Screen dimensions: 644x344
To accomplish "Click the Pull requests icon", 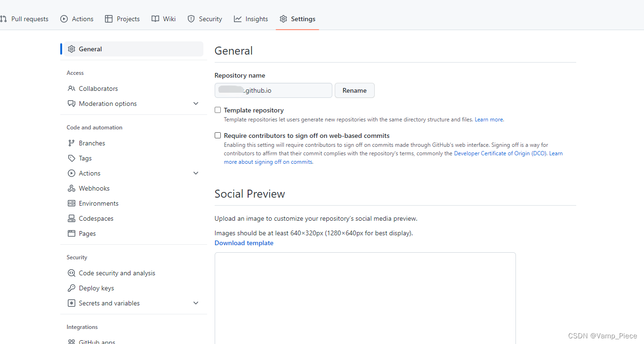I will [3, 19].
